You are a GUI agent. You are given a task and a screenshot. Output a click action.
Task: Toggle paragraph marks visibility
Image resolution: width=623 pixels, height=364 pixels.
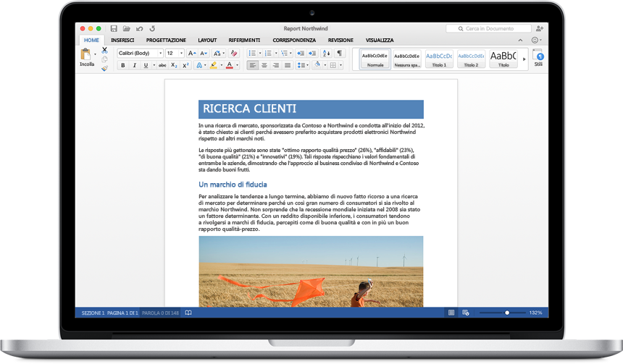[339, 54]
